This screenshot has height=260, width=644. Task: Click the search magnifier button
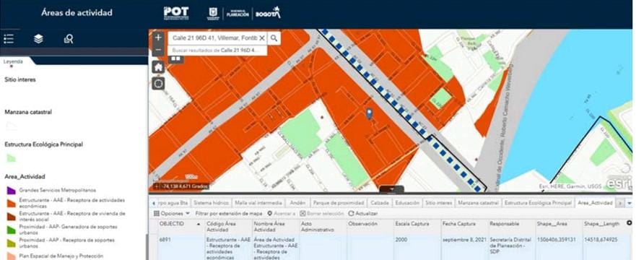pyautogui.click(x=274, y=38)
